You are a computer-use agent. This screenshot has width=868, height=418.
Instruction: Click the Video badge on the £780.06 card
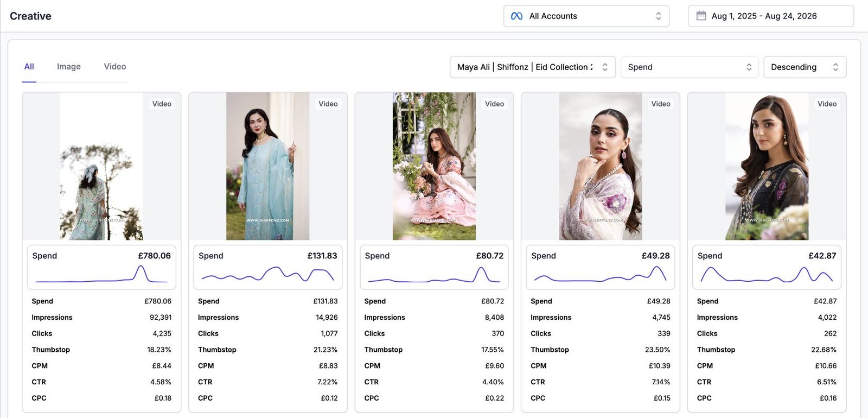(x=162, y=104)
